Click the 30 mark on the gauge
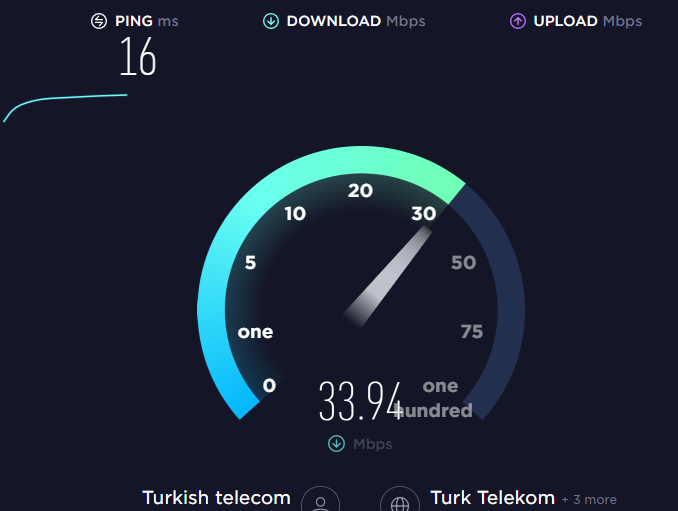Image resolution: width=678 pixels, height=511 pixels. [424, 213]
